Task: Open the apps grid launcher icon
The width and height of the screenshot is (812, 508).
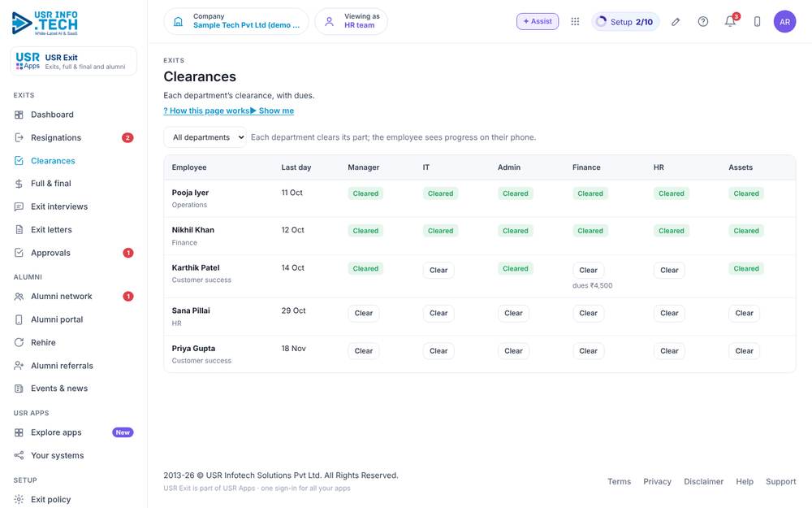Action: pos(575,21)
